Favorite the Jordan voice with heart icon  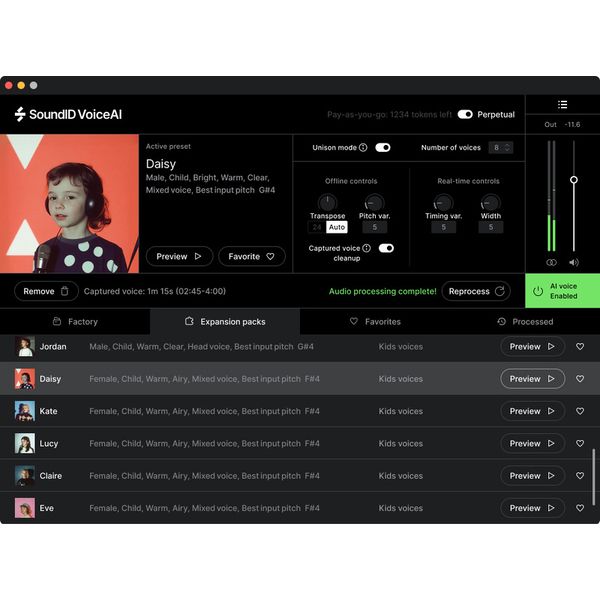(580, 346)
